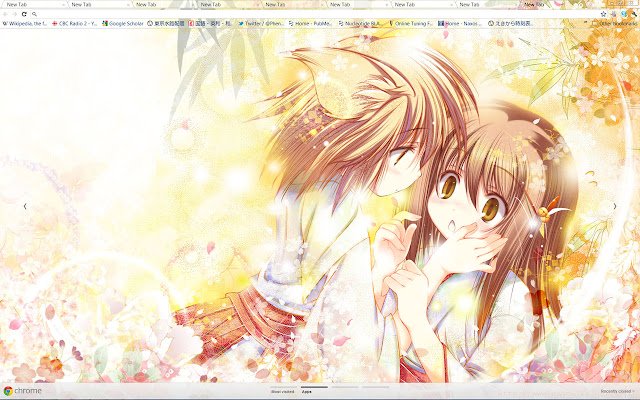Viewport: 640px width, 400px height.
Task: Open the Recently closed menu
Action: pos(617,391)
